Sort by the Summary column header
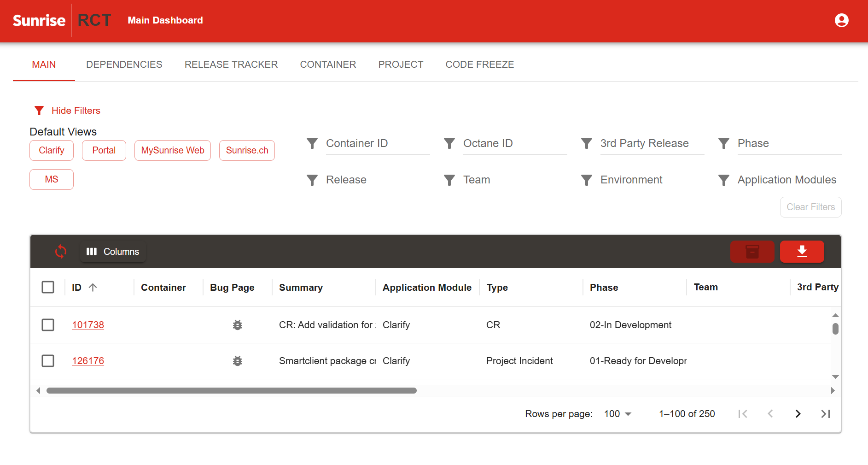 tap(301, 288)
